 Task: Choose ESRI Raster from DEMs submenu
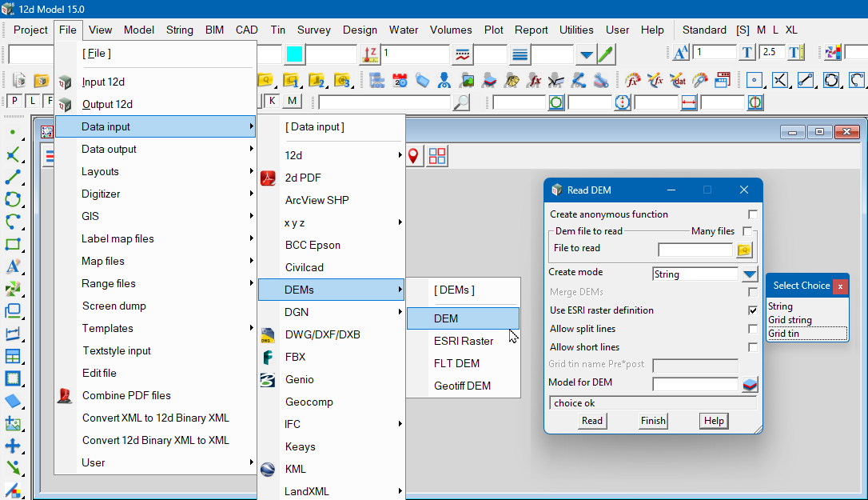(x=463, y=341)
